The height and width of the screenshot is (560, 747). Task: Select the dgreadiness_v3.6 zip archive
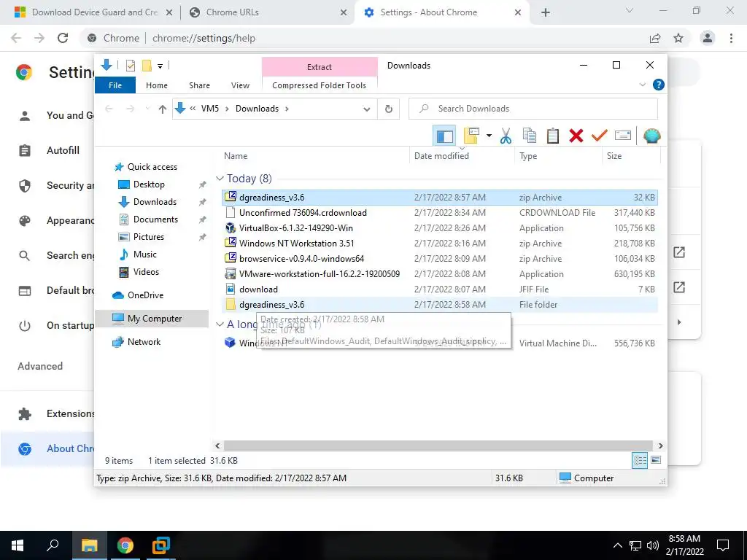point(440,198)
